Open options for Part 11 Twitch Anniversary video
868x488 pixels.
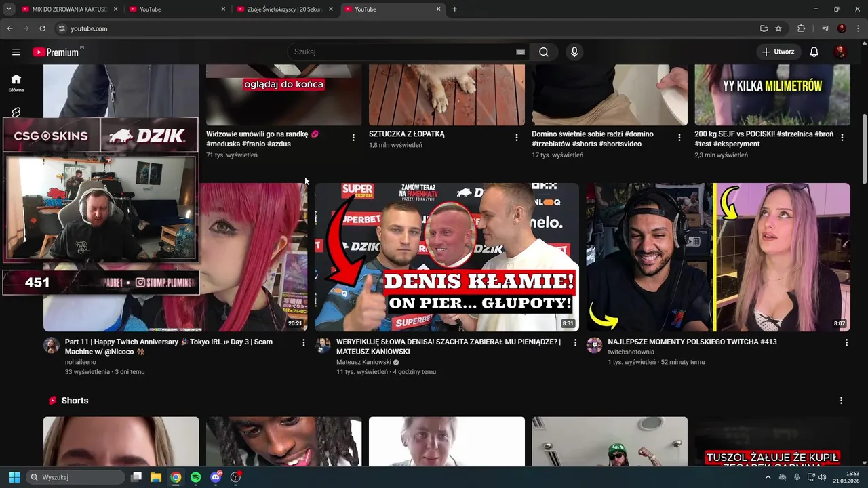303,343
